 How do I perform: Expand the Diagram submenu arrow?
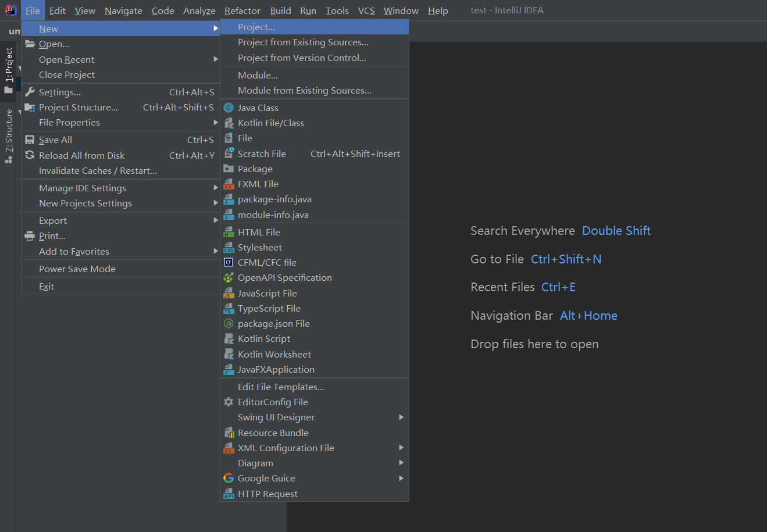pos(401,463)
